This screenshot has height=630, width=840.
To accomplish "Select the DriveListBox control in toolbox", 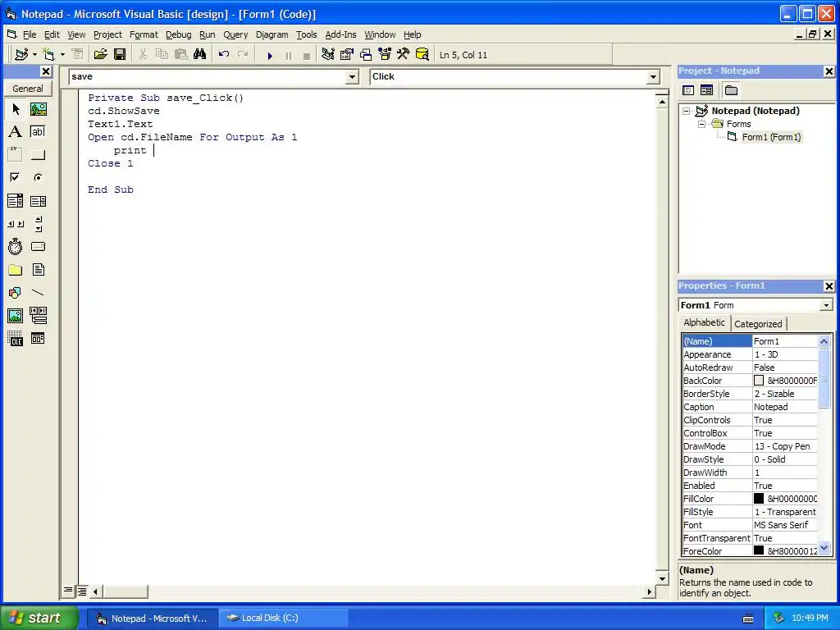I will coord(38,246).
